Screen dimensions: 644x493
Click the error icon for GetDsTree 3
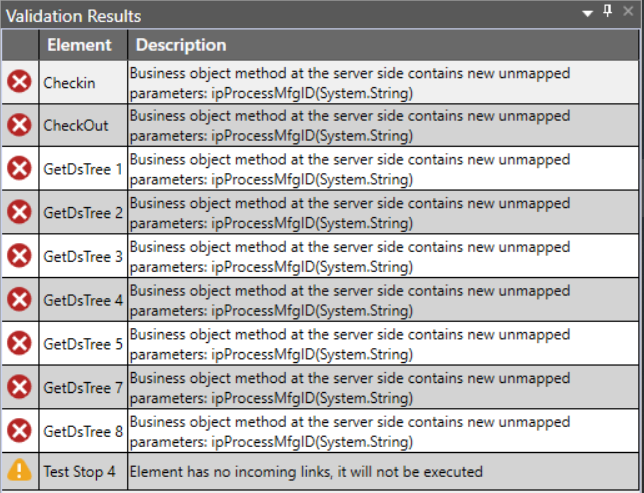(19, 256)
